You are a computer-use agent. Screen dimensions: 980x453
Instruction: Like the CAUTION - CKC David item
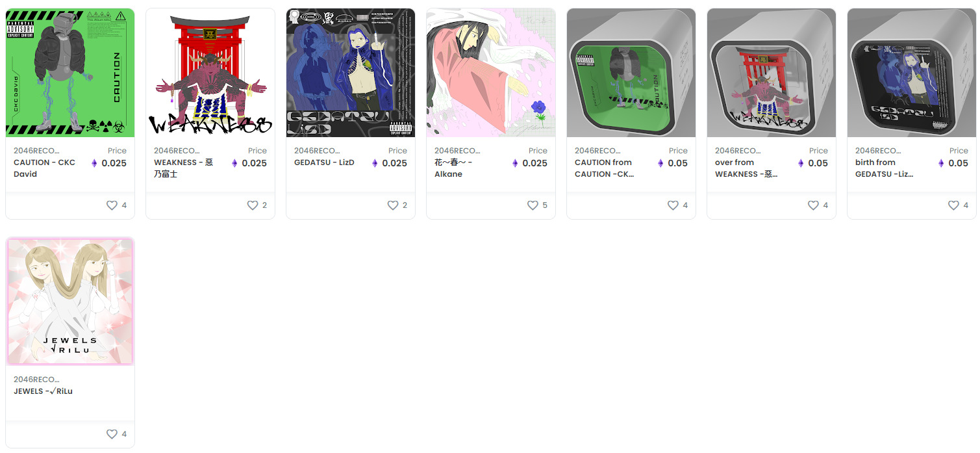[x=112, y=205]
